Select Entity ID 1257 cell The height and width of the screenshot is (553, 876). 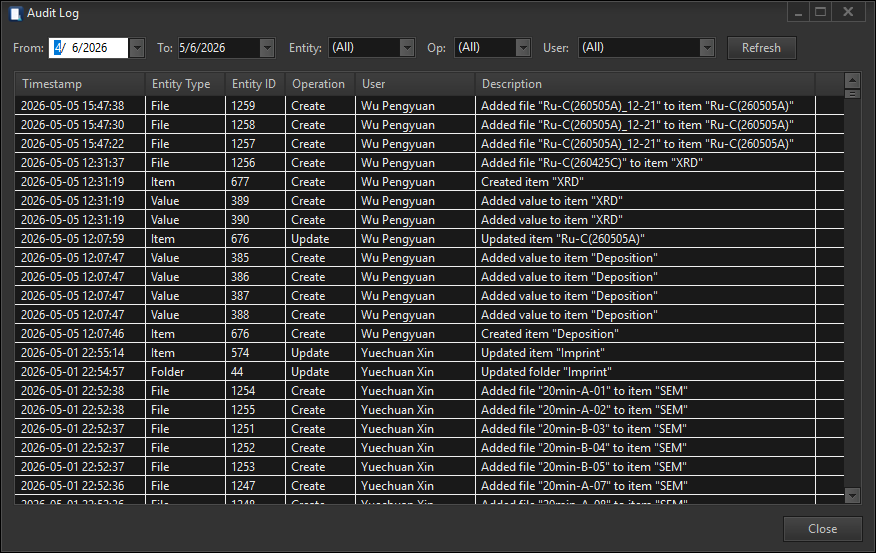[255, 144]
